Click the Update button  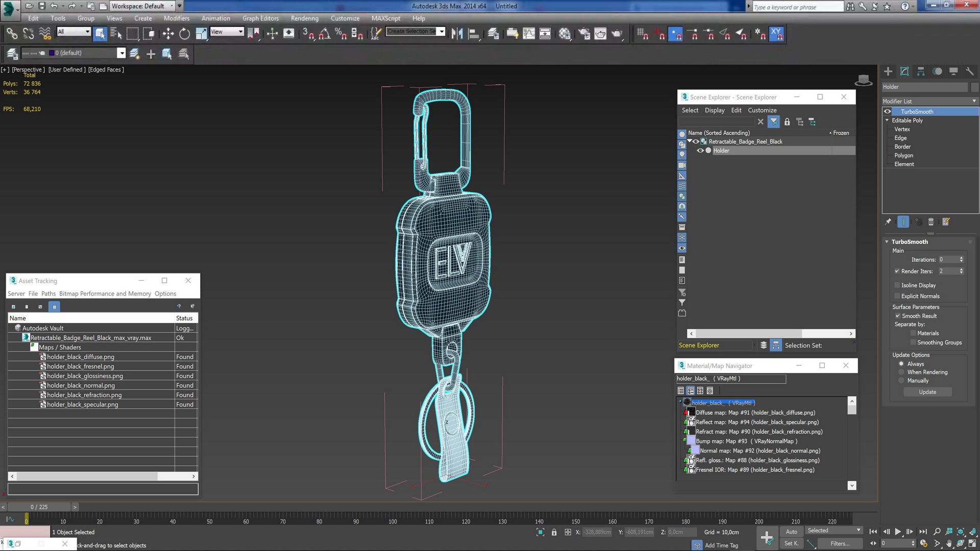(x=927, y=392)
